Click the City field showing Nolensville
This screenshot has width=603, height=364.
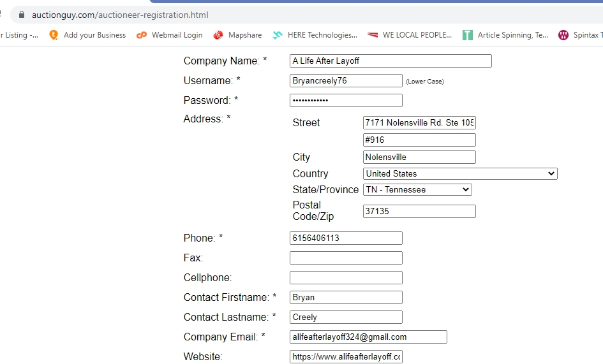click(x=419, y=157)
